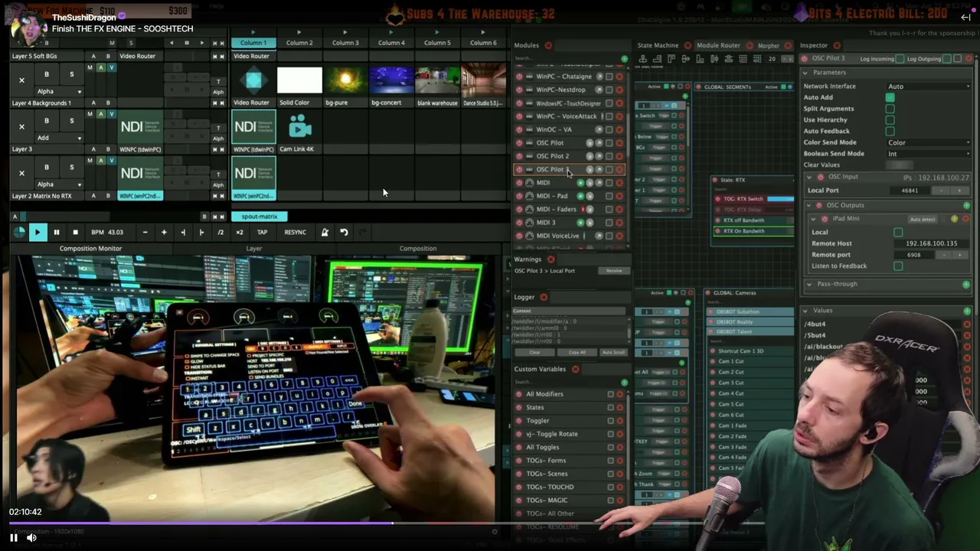Remove the MIDI - Faders module
This screenshot has height=551, width=980.
point(619,209)
